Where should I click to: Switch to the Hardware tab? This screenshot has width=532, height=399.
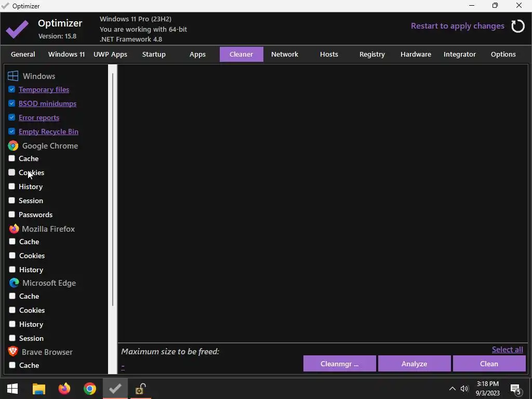click(x=416, y=54)
